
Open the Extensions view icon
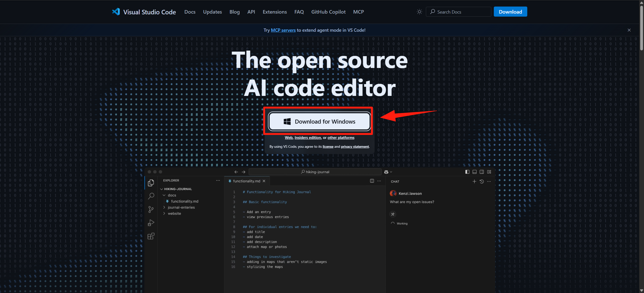click(151, 236)
